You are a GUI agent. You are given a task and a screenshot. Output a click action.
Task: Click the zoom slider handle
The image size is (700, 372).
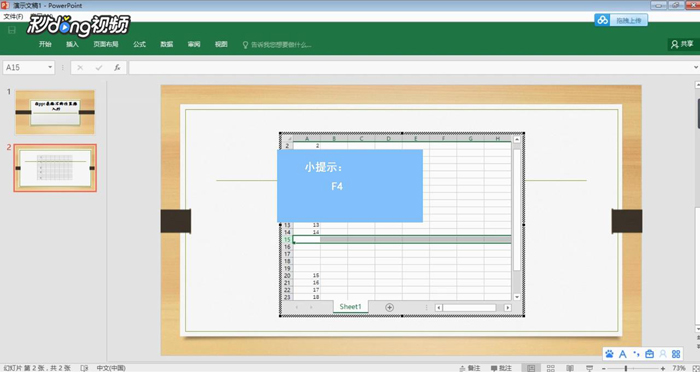point(626,368)
